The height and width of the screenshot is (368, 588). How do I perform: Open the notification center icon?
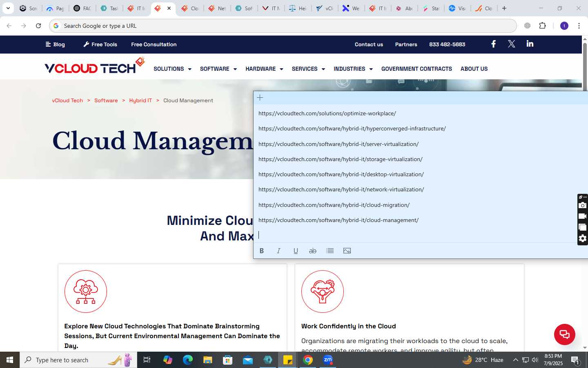click(575, 360)
